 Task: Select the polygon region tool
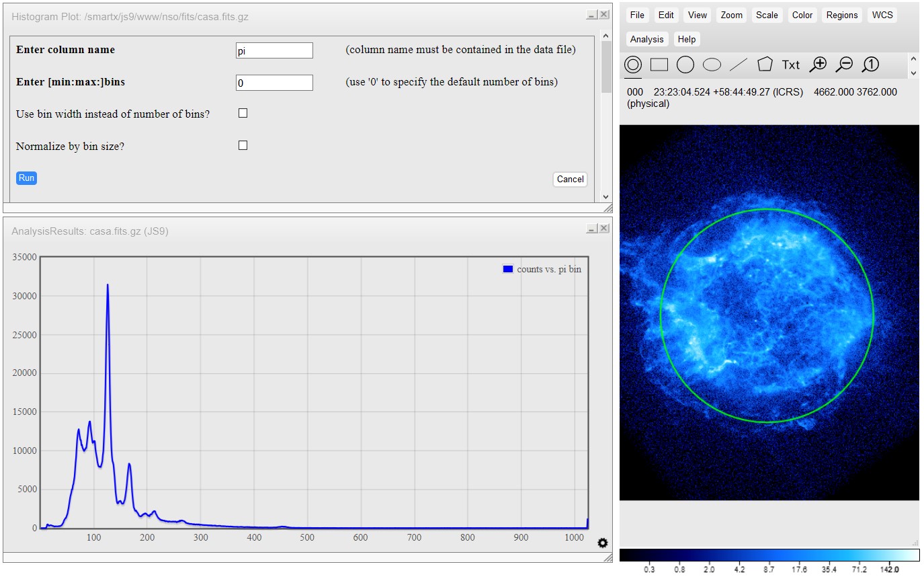click(x=765, y=65)
